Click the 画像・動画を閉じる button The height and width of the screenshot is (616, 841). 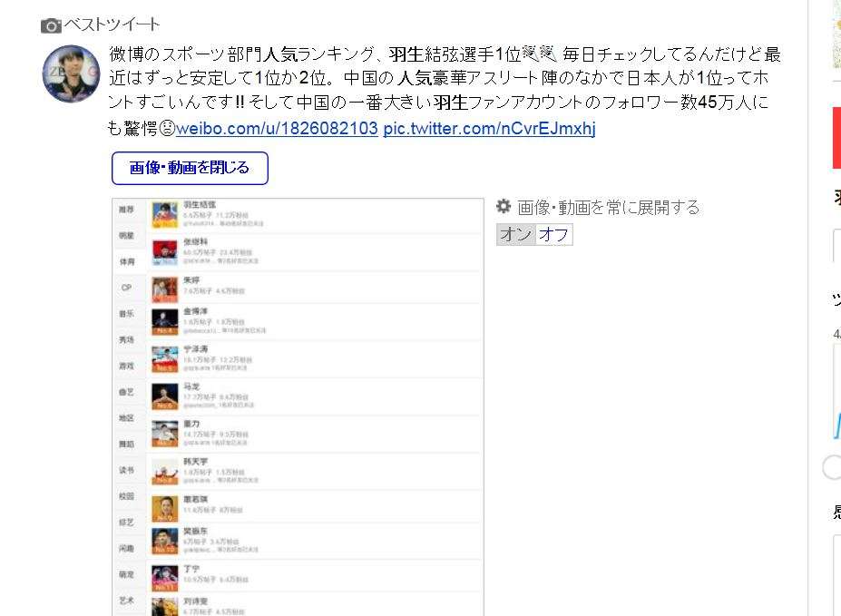pyautogui.click(x=190, y=169)
